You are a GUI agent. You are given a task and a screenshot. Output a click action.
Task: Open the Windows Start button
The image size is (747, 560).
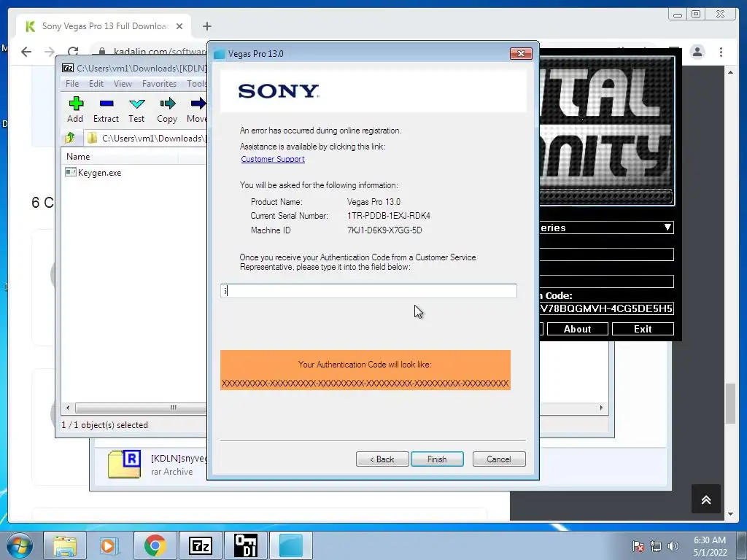[20, 545]
